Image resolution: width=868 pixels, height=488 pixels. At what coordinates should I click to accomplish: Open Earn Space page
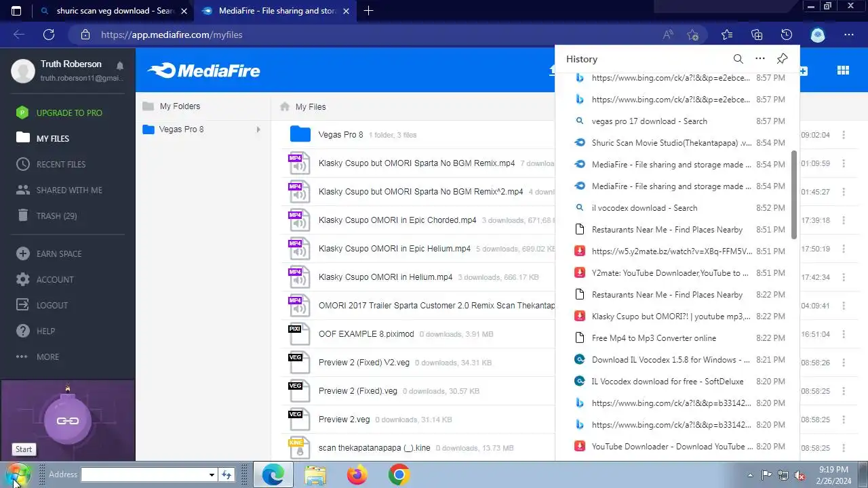coord(59,253)
